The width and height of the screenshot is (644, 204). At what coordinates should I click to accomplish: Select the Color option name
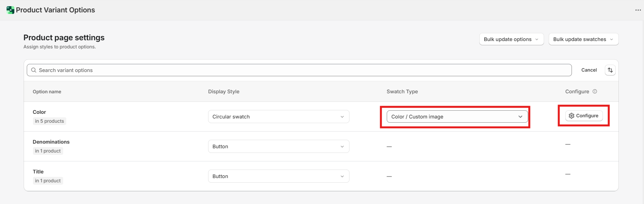pyautogui.click(x=39, y=112)
